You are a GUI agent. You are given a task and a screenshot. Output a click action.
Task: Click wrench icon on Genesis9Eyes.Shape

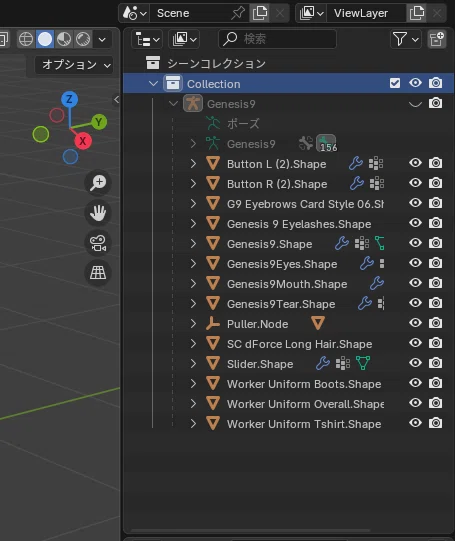coord(367,263)
